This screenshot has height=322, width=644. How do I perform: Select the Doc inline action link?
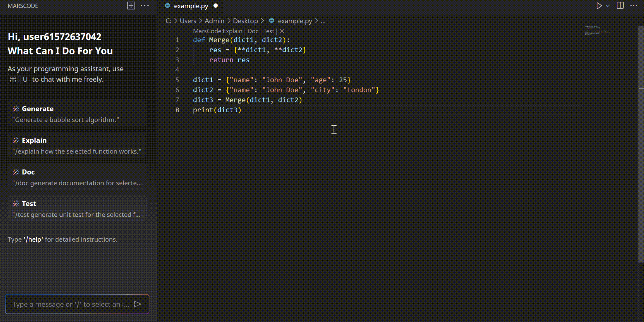click(x=252, y=31)
